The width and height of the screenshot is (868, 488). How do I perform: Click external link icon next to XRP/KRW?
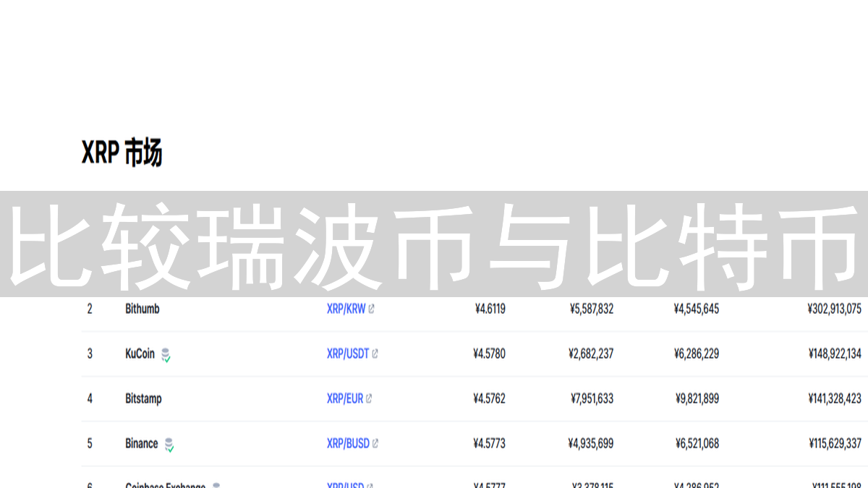[372, 309]
